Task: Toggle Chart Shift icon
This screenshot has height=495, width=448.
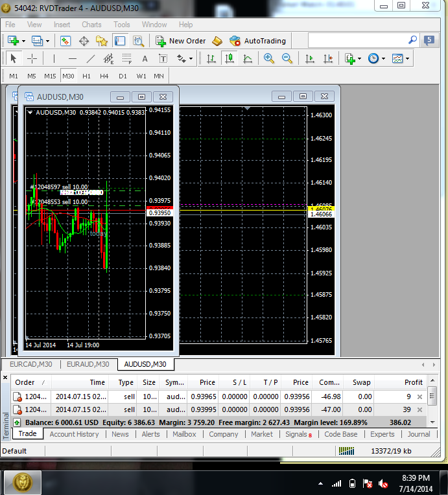Action: 328,59
